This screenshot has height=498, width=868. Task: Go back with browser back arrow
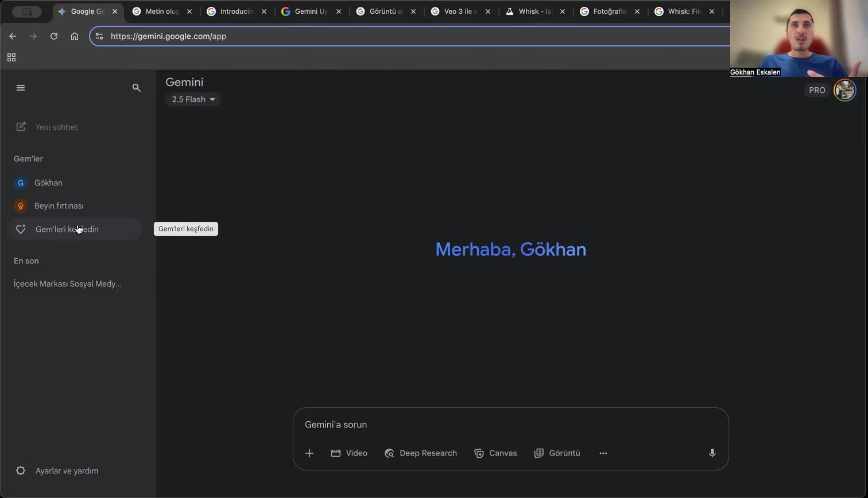pyautogui.click(x=13, y=36)
